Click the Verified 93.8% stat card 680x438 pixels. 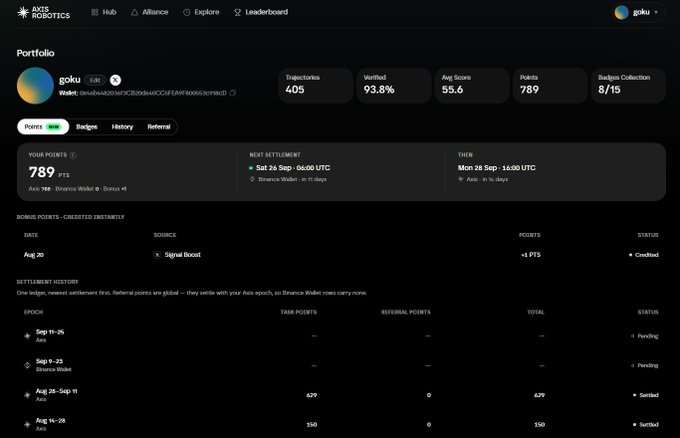394,85
